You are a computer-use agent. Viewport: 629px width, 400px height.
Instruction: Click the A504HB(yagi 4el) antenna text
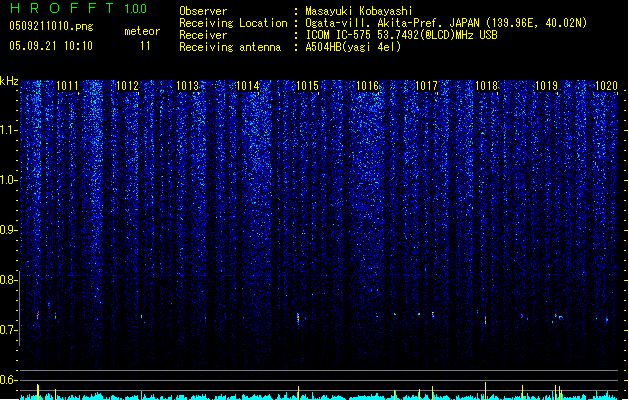pos(353,47)
